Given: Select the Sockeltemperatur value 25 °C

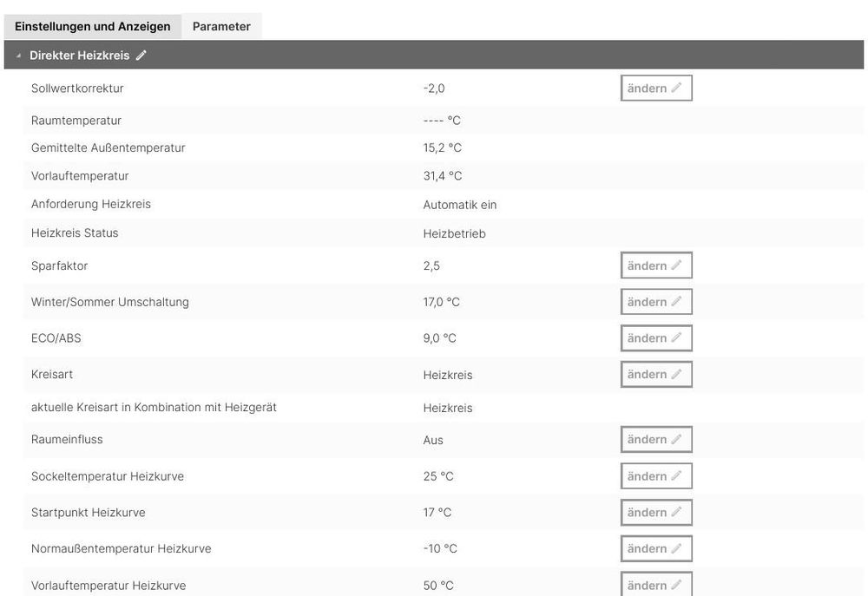Looking at the screenshot, I should pyautogui.click(x=437, y=476).
